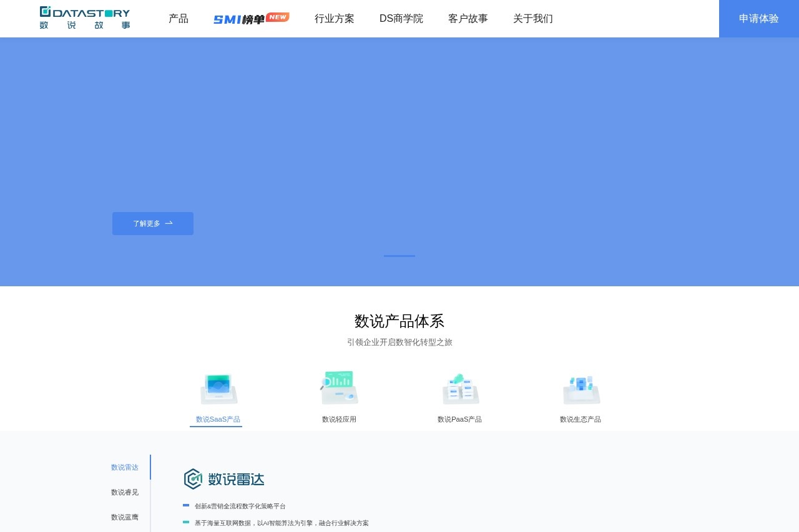
Task: Switch to the 数说SaaS产品 tab
Action: tap(217, 419)
